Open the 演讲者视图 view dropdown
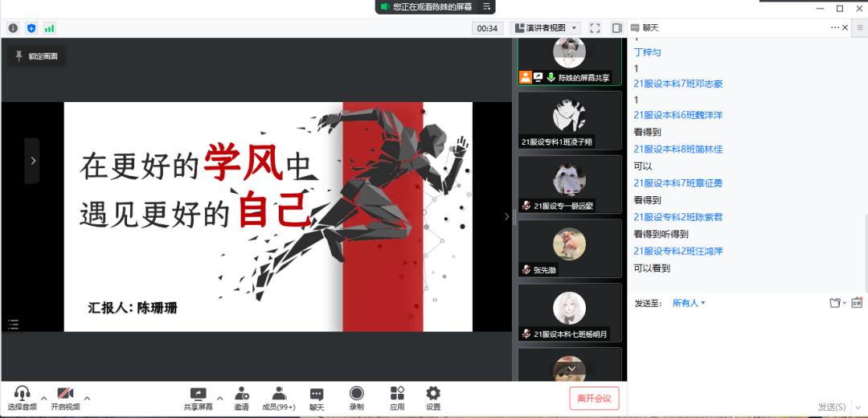The width and height of the screenshot is (868, 418). tap(546, 28)
